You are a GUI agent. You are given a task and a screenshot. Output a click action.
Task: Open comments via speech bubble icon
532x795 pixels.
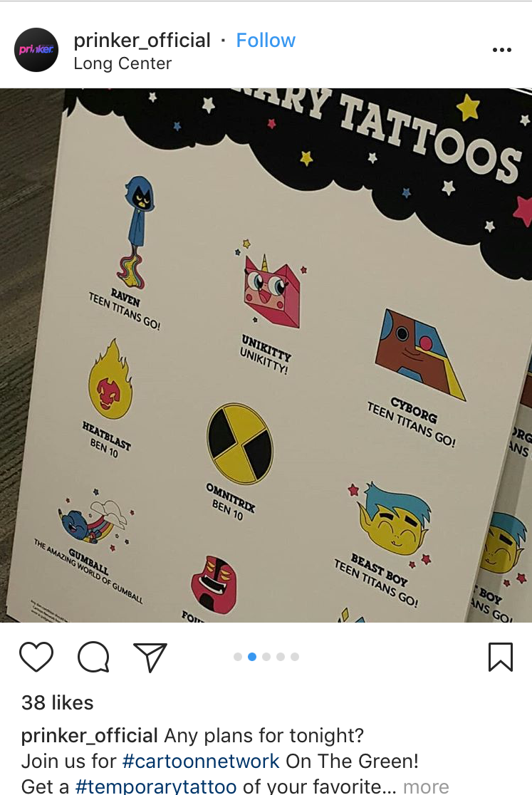93,657
